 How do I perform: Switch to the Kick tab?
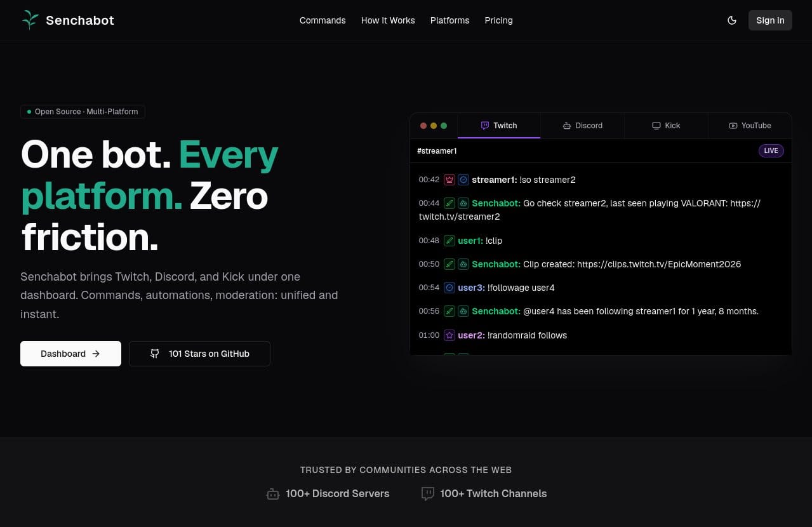(x=666, y=126)
